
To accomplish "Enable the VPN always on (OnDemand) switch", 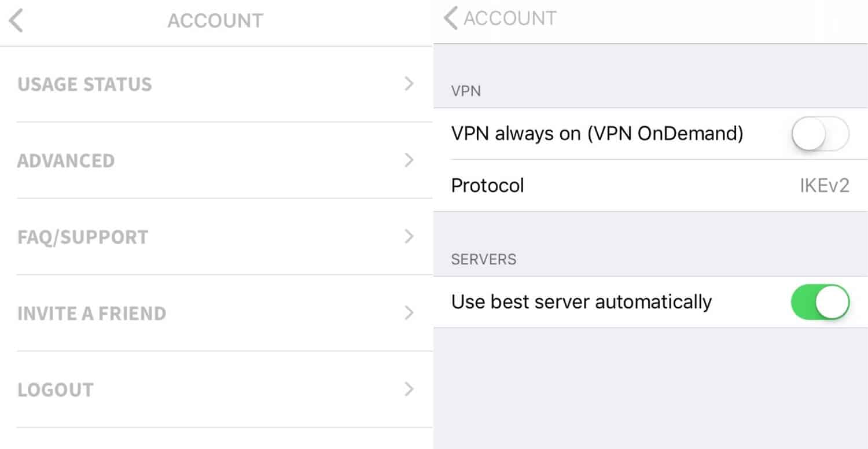I will 820,134.
